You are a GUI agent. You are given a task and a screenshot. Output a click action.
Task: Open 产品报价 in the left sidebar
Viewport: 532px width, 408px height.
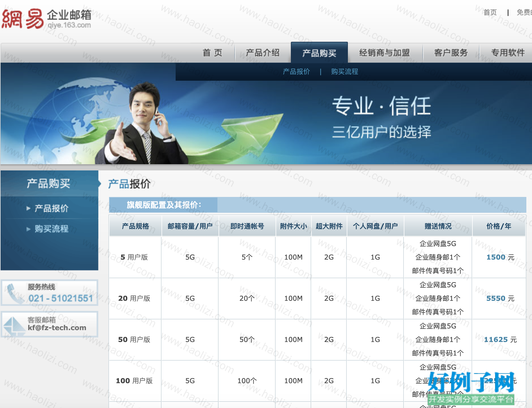[x=51, y=209]
